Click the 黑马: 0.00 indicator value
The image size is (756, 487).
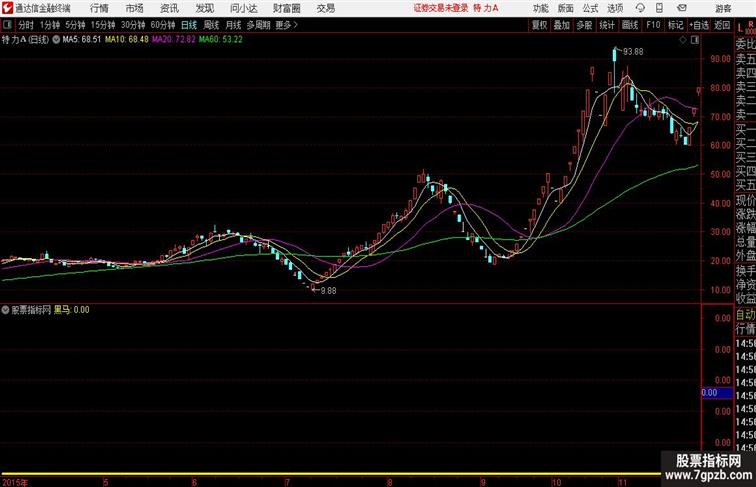(71, 310)
